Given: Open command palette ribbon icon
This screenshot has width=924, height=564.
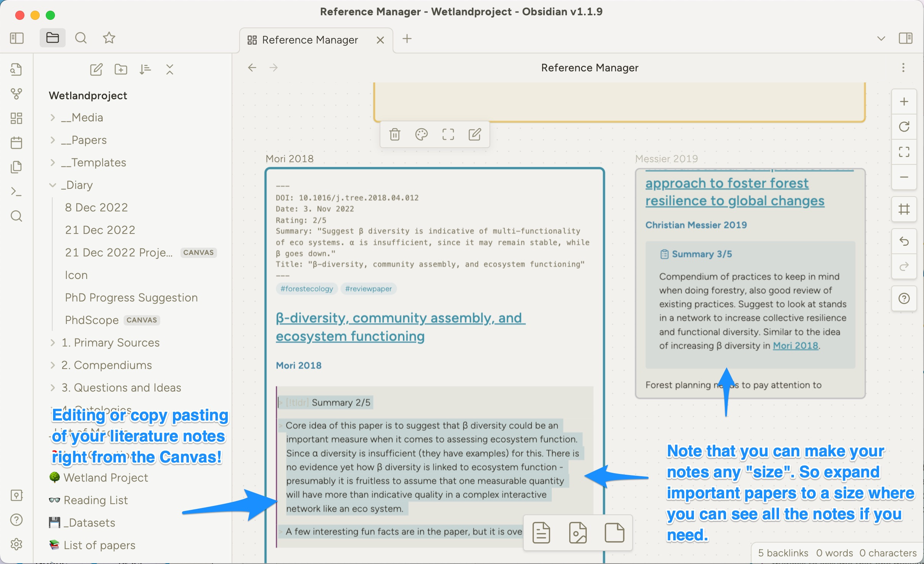Looking at the screenshot, I should coord(16,192).
